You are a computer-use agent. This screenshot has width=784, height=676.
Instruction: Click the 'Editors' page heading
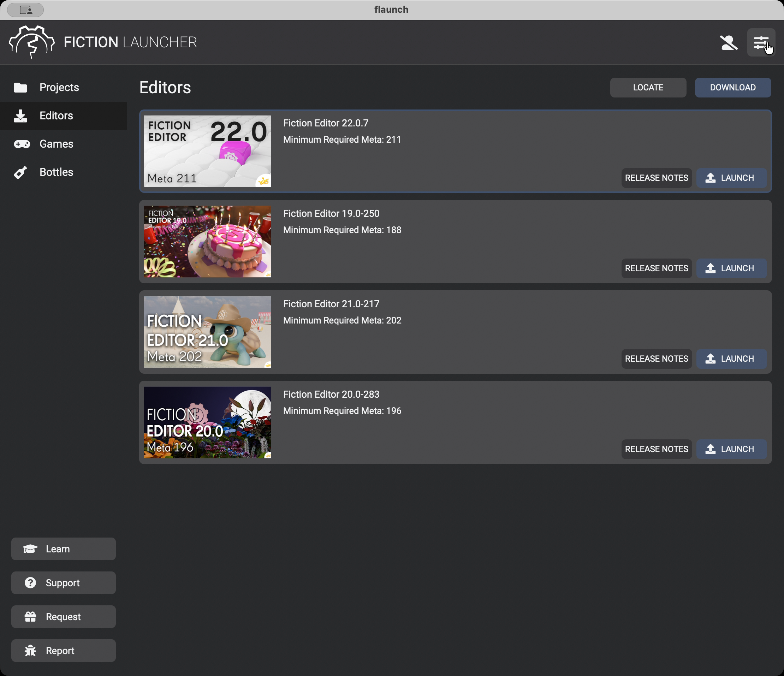coord(165,88)
